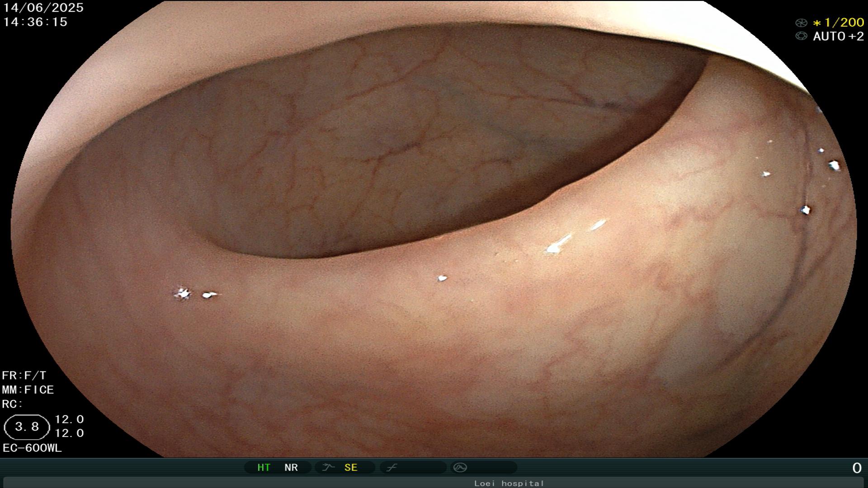
Task: Click the circled waveform icon in the status bar
Action: click(460, 467)
